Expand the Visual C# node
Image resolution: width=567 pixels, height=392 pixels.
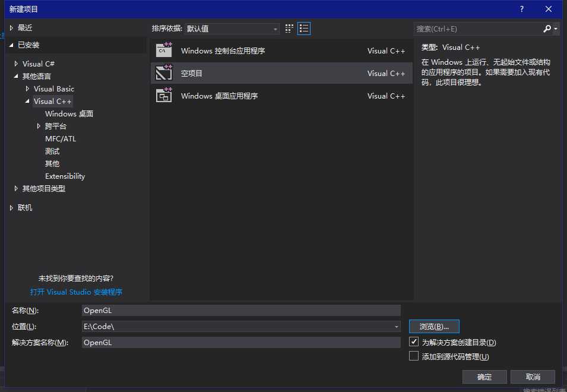(16, 64)
